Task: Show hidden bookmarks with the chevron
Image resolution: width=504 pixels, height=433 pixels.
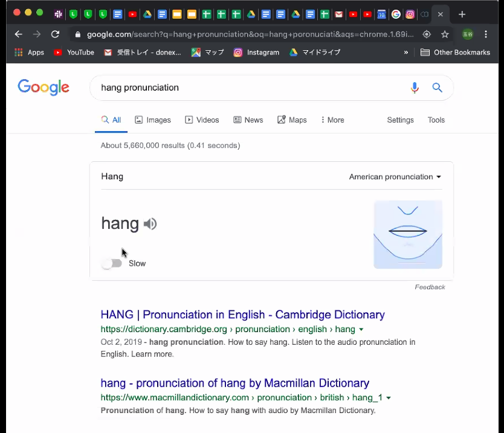Action: 406,53
